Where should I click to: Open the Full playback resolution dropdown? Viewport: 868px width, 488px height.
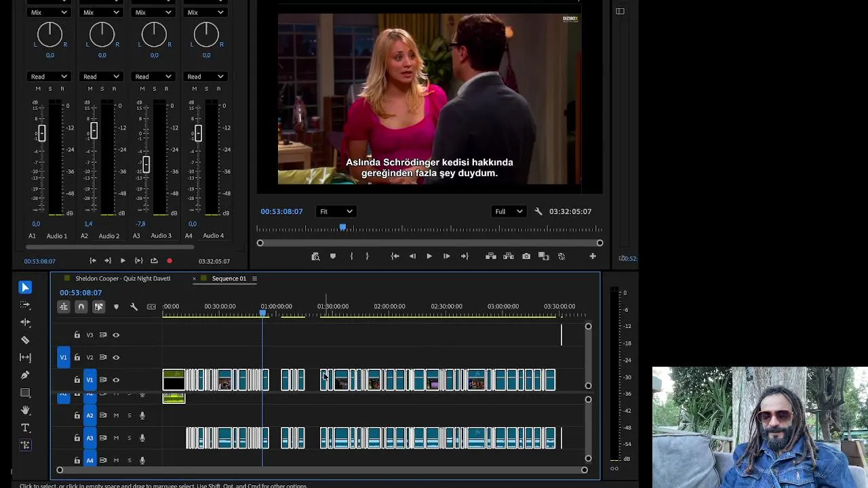pyautogui.click(x=509, y=211)
